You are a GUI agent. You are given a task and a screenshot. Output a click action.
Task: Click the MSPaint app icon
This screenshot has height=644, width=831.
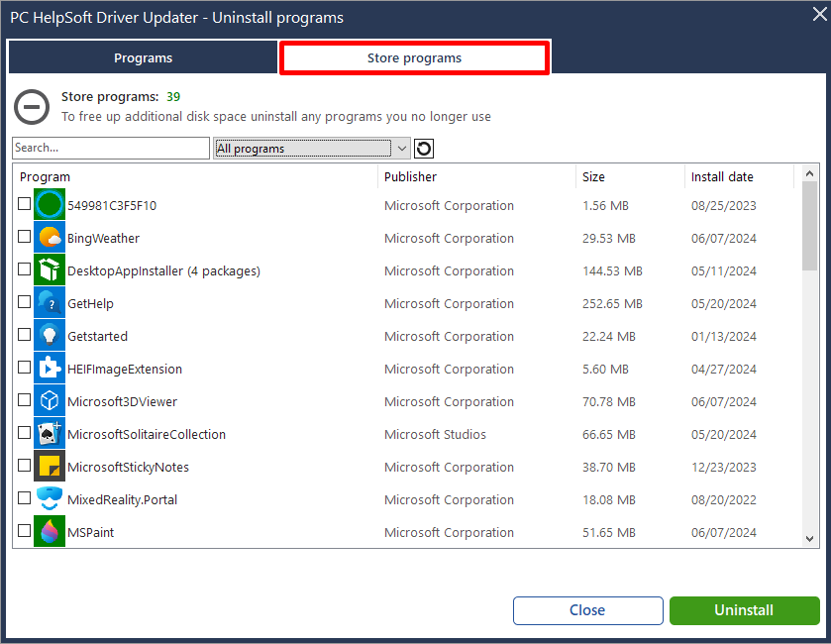click(x=50, y=532)
